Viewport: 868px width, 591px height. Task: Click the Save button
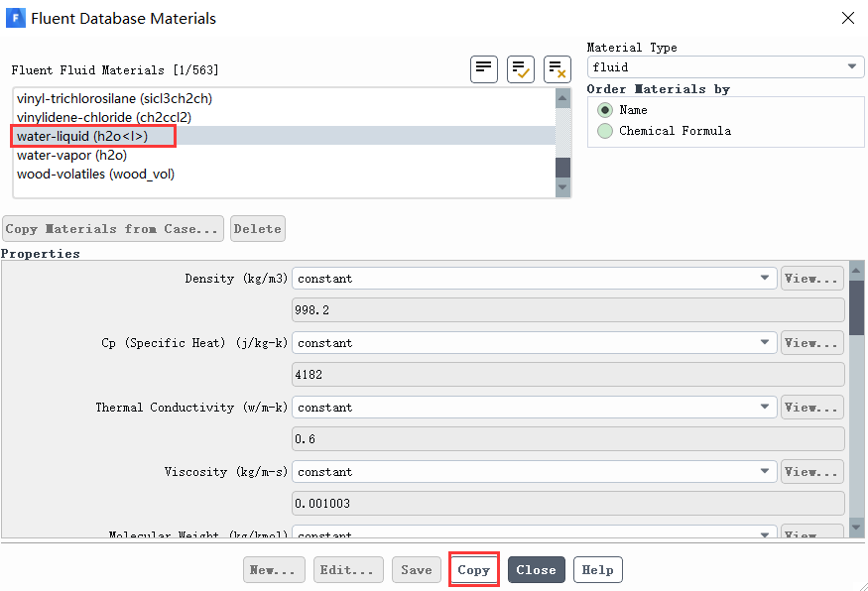click(x=417, y=570)
